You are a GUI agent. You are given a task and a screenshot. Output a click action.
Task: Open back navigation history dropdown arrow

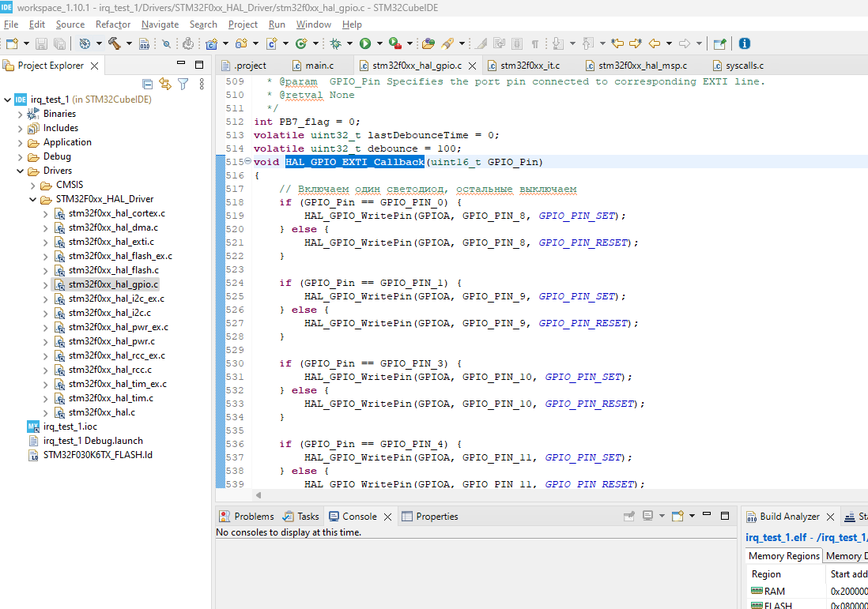click(669, 43)
